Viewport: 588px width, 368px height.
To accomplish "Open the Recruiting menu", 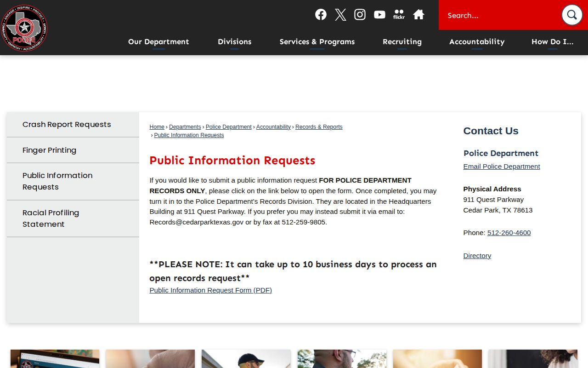I will click(x=402, y=42).
